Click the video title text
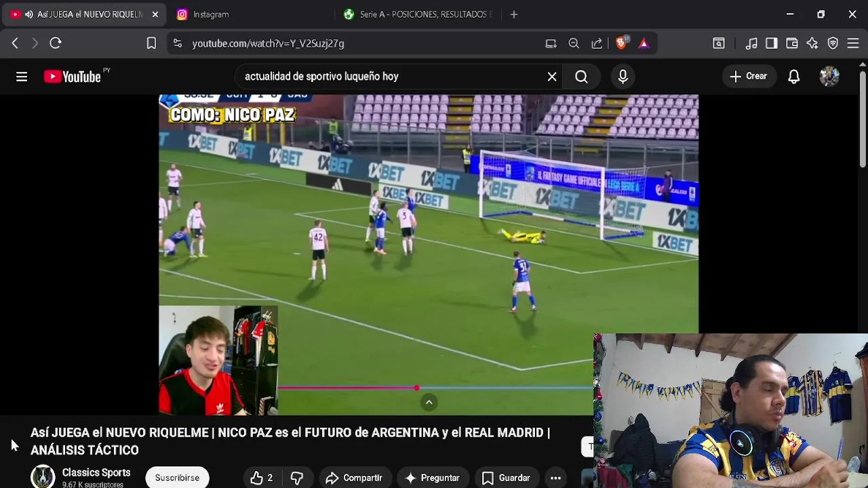 coord(290,441)
